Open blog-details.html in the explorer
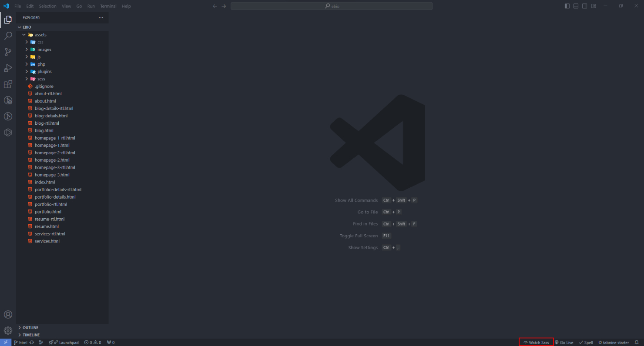 62,116
